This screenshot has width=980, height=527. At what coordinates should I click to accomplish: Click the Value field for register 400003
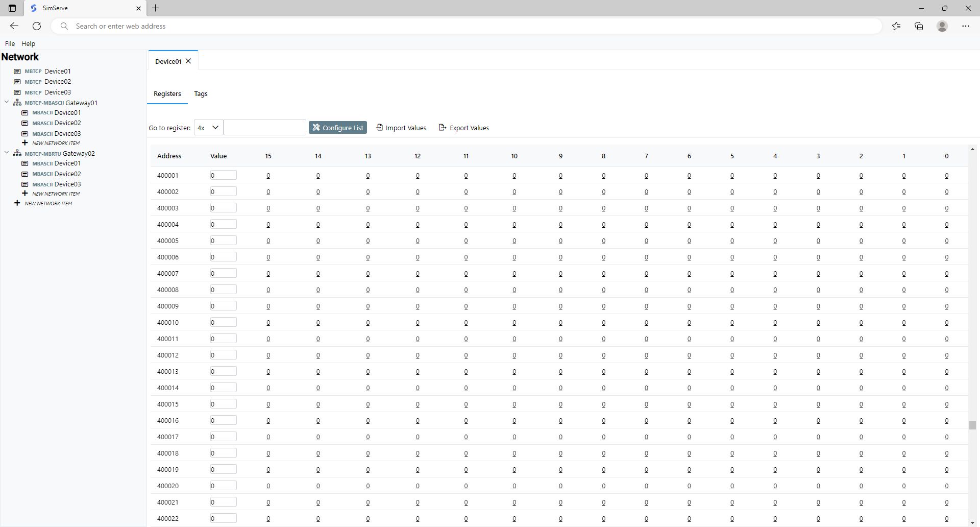click(x=223, y=207)
